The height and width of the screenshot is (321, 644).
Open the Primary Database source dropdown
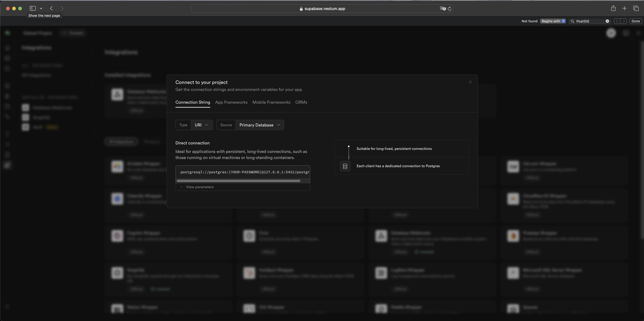point(260,125)
